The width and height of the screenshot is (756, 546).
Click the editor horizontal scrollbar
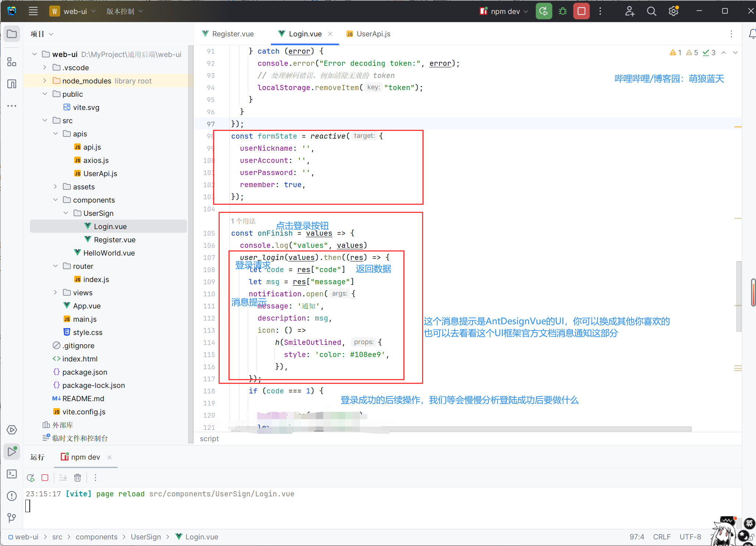461,429
